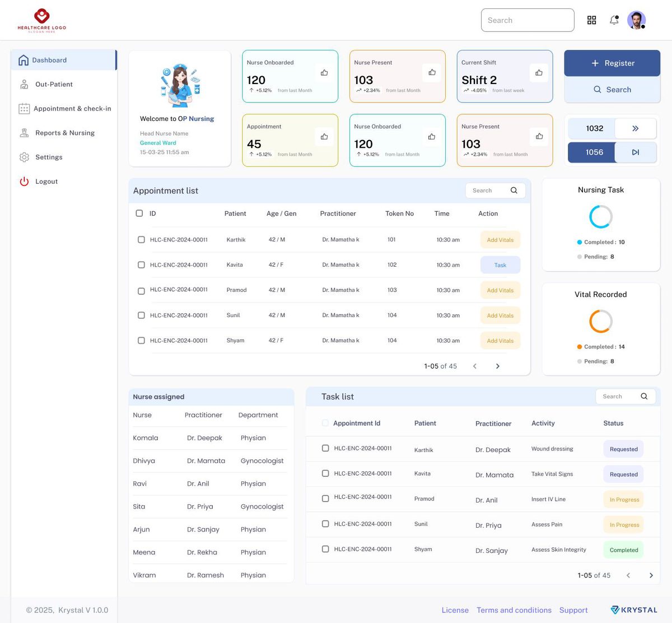Click the Search button below Register
Viewport: 672px width, 623px height.
coord(612,90)
